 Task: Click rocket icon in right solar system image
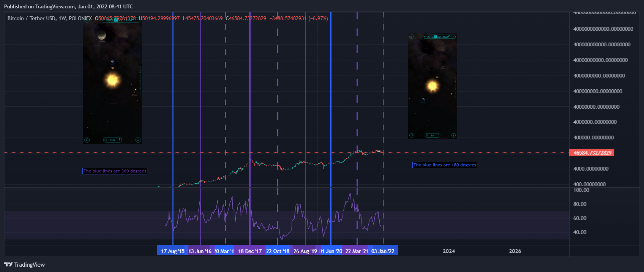(x=453, y=135)
